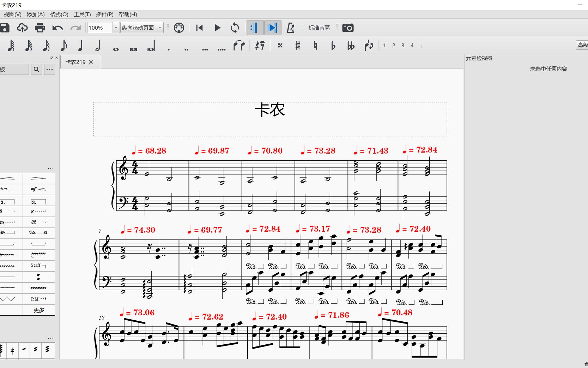Screen dimensions: 588x368
Task: Select the diminuendo hairpin palette item
Action: tap(39, 178)
